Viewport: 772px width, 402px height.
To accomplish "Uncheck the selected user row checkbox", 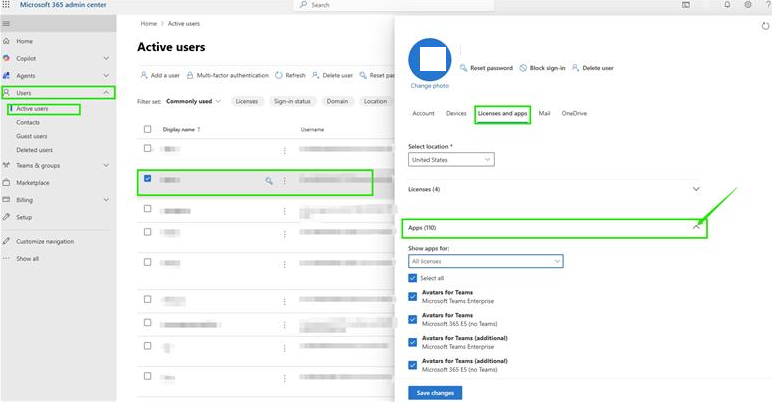I will 148,178.
